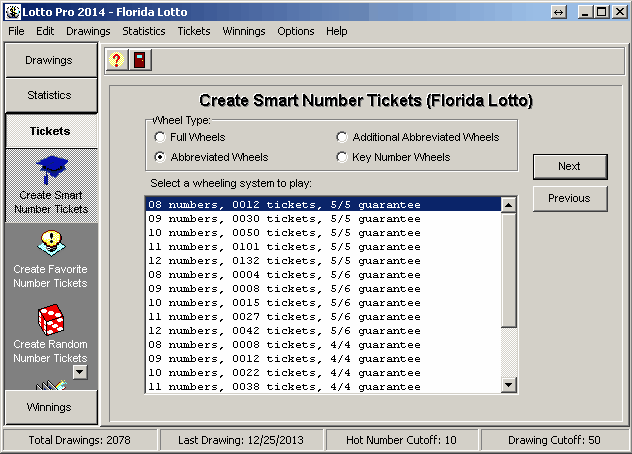Viewport: 632px width, 454px height.
Task: Click the wheel list scrollbar thumb
Action: coord(509,270)
